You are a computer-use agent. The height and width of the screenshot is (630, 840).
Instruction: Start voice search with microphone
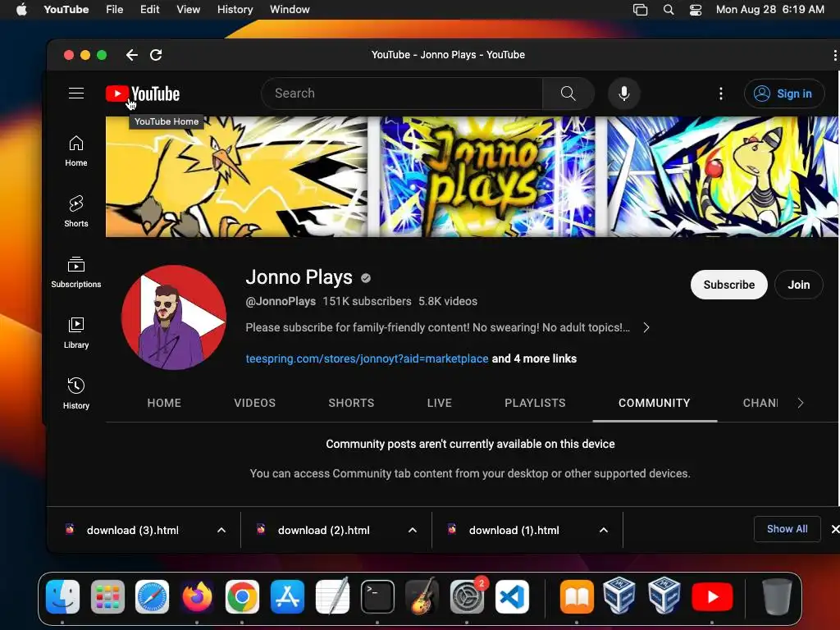click(x=623, y=94)
